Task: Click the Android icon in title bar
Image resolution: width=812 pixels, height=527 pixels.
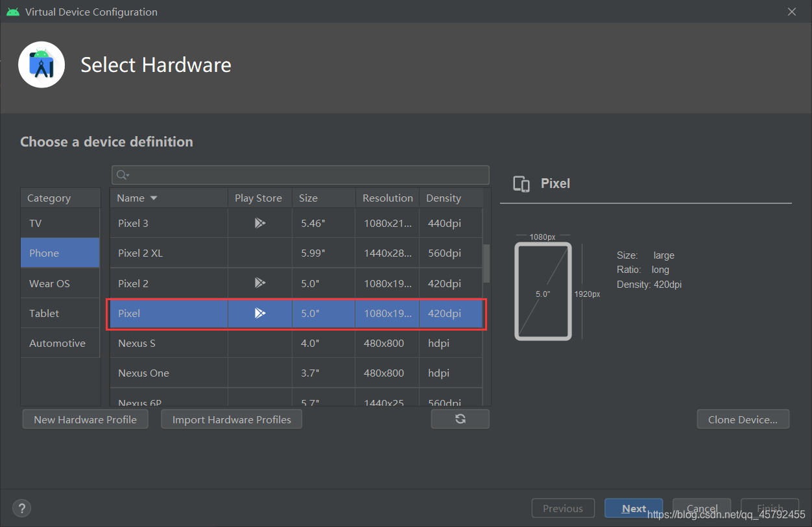Action: coord(13,12)
